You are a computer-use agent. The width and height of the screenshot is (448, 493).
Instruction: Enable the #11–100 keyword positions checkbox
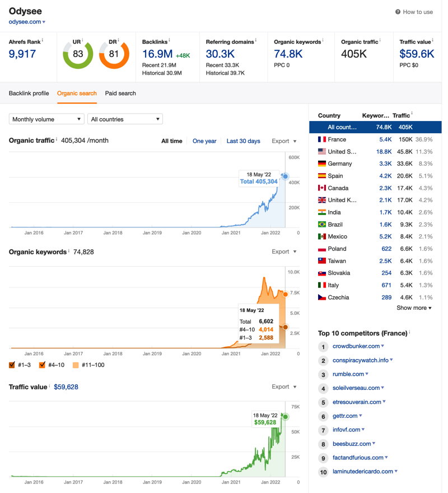[x=76, y=365]
